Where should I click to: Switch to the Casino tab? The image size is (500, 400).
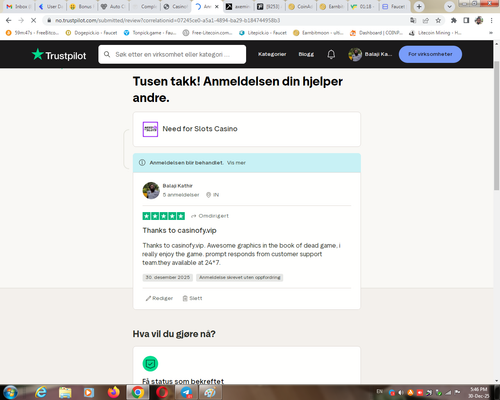176,6
